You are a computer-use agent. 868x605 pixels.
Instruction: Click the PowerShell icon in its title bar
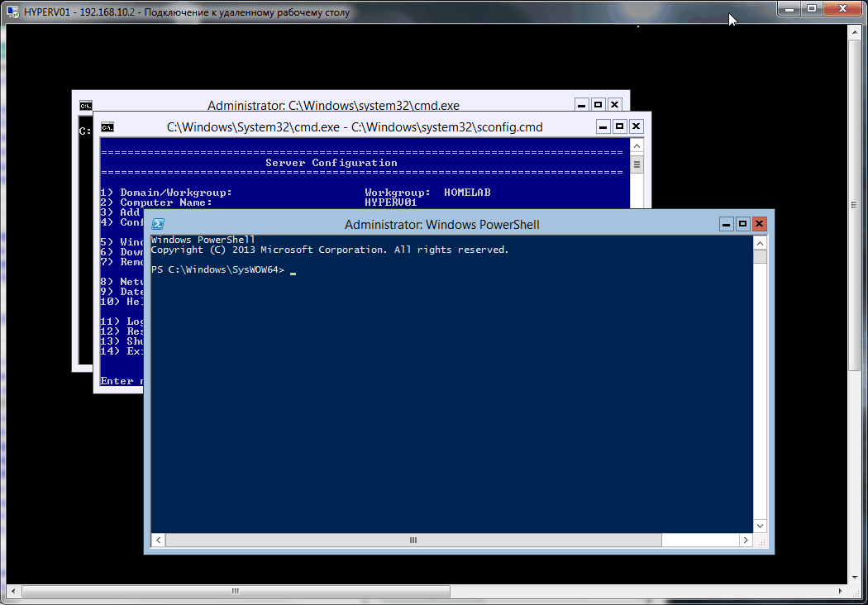tap(158, 224)
